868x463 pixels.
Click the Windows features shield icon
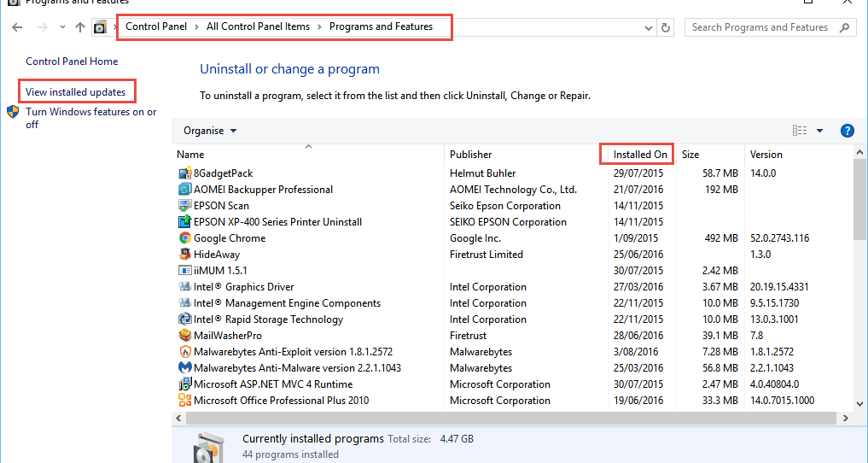[14, 112]
